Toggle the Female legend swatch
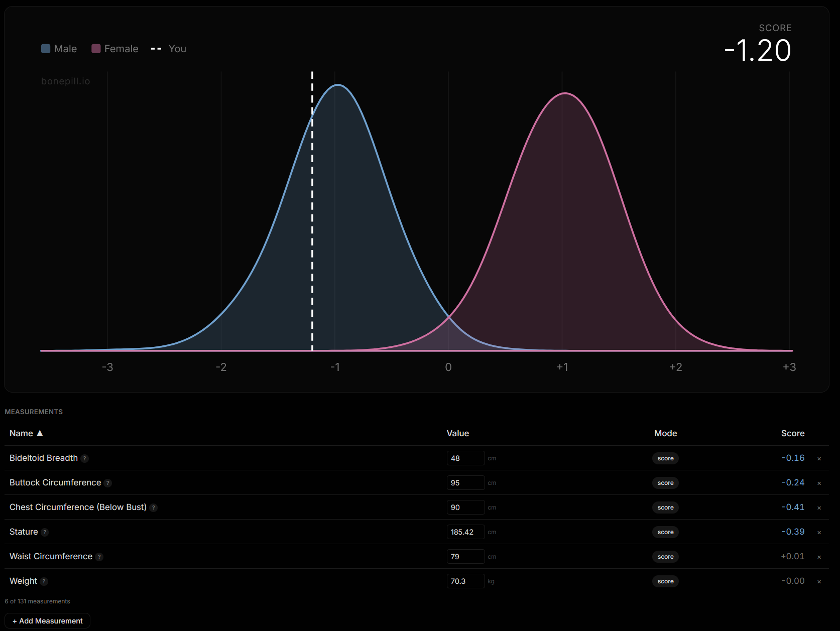Viewport: 840px width, 631px height. [96, 49]
